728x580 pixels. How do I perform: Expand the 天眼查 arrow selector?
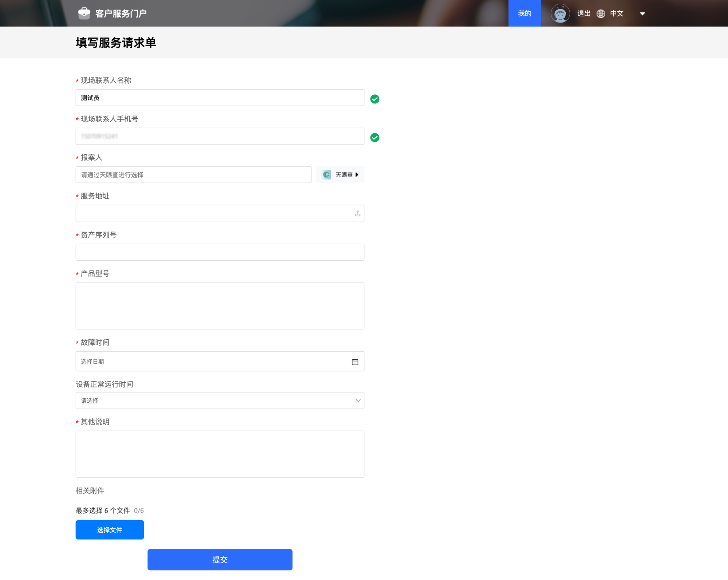pos(357,175)
